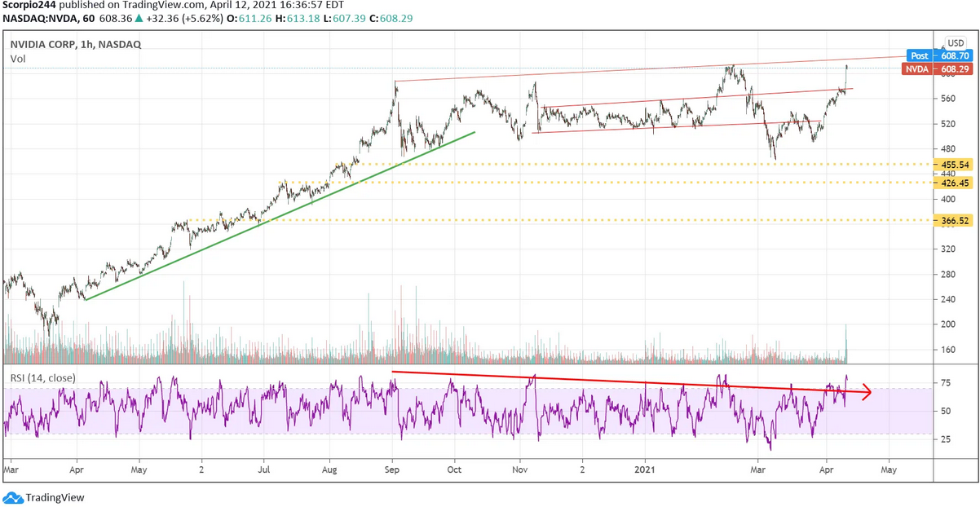This screenshot has width=980, height=507.
Task: Click the 426.45 price level label
Action: (x=953, y=183)
